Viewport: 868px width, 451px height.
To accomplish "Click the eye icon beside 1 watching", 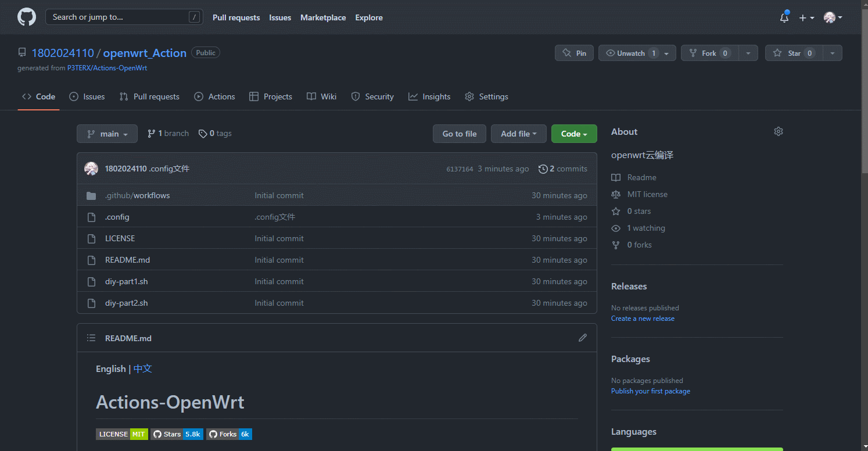I will [x=616, y=228].
